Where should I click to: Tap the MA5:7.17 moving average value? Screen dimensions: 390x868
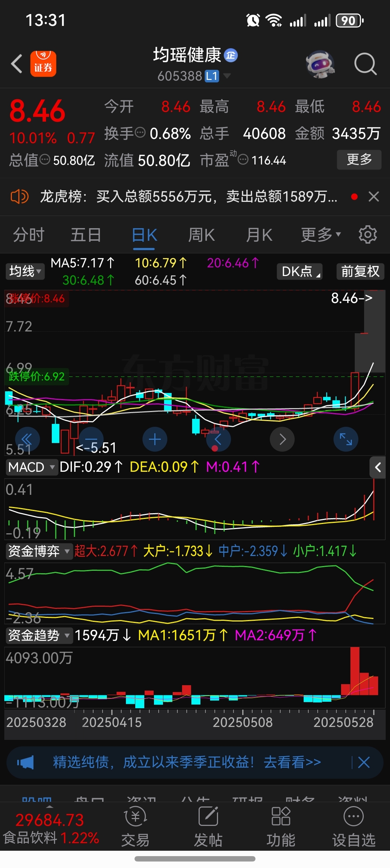point(82,263)
